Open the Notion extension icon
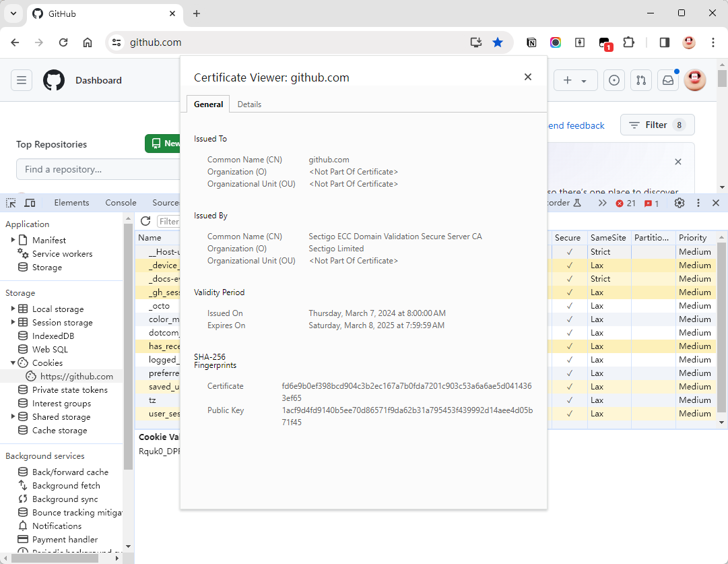 pos(531,42)
